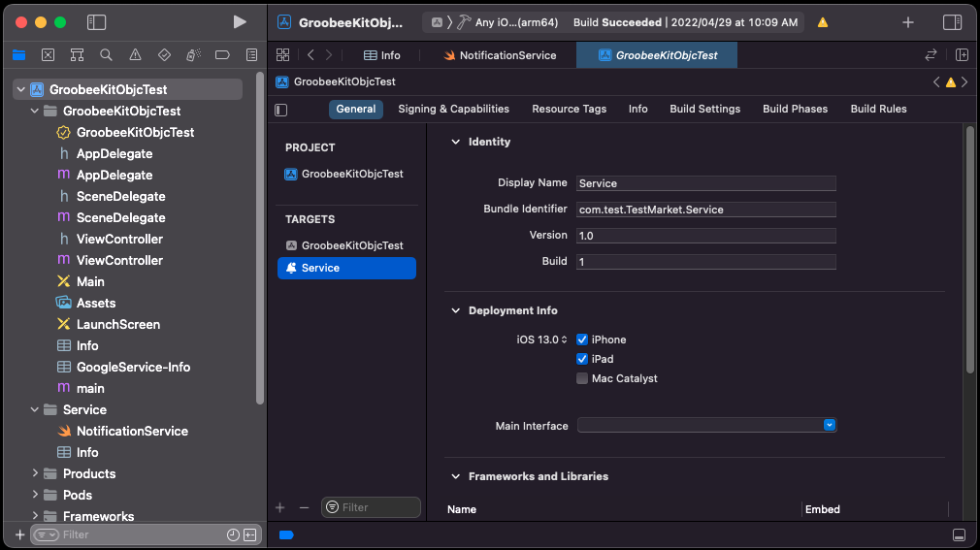The image size is (980, 550).
Task: Jump to the next issue arrow
Action: (x=965, y=81)
